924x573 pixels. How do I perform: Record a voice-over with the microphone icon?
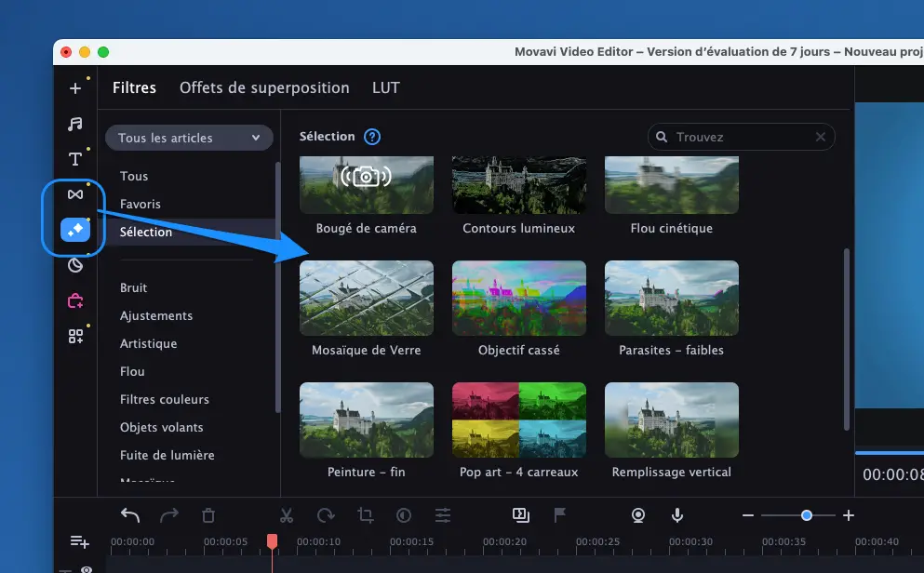677,515
